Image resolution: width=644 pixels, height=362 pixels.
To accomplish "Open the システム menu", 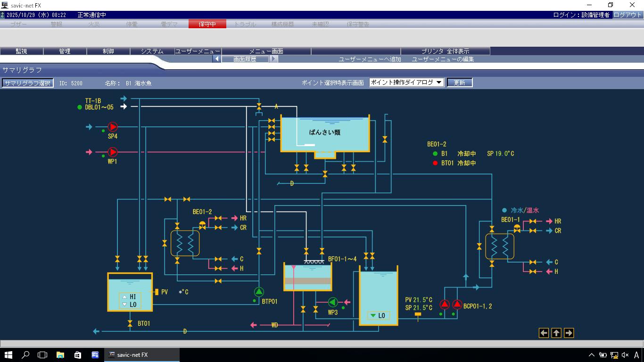I will (x=152, y=51).
